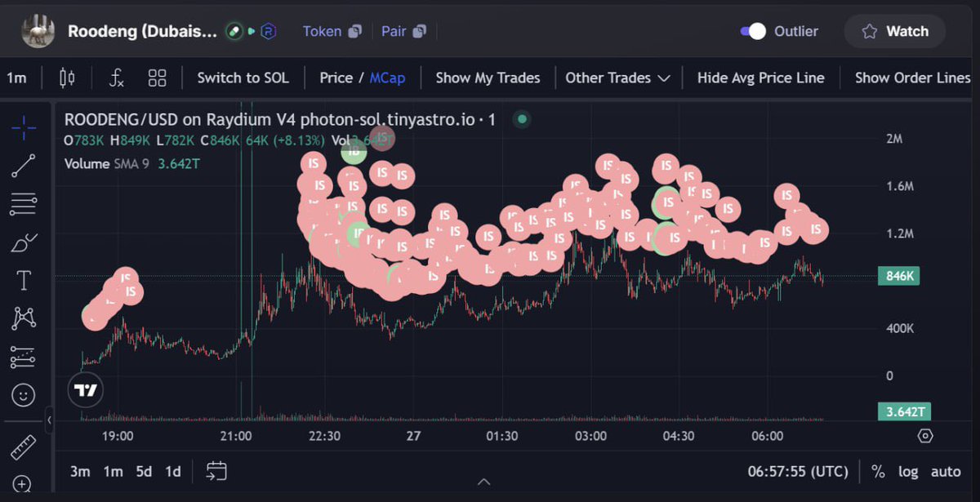
Task: Open the chart layout grid selector
Action: 157,78
